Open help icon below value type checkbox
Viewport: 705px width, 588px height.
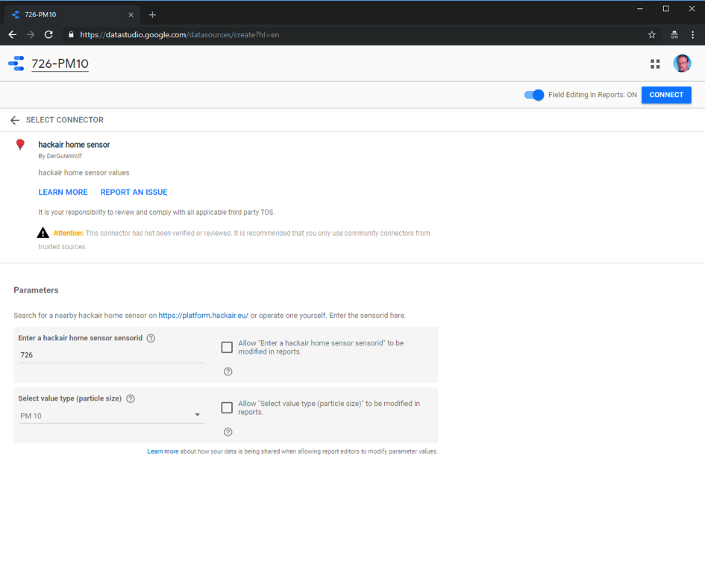pyautogui.click(x=228, y=432)
